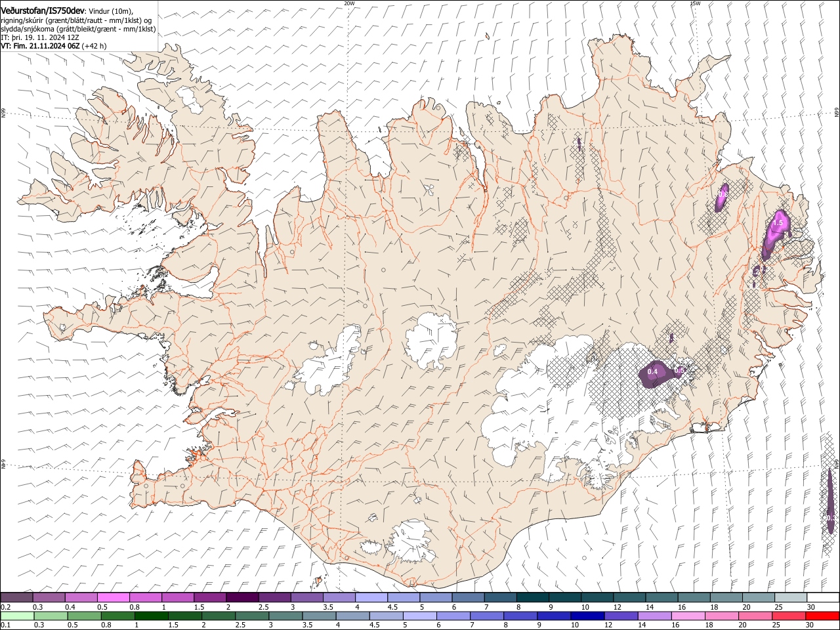Viewport: 840px width, 630px height.
Task: Select the white swatch after 30, upper scale
Action: (823, 597)
